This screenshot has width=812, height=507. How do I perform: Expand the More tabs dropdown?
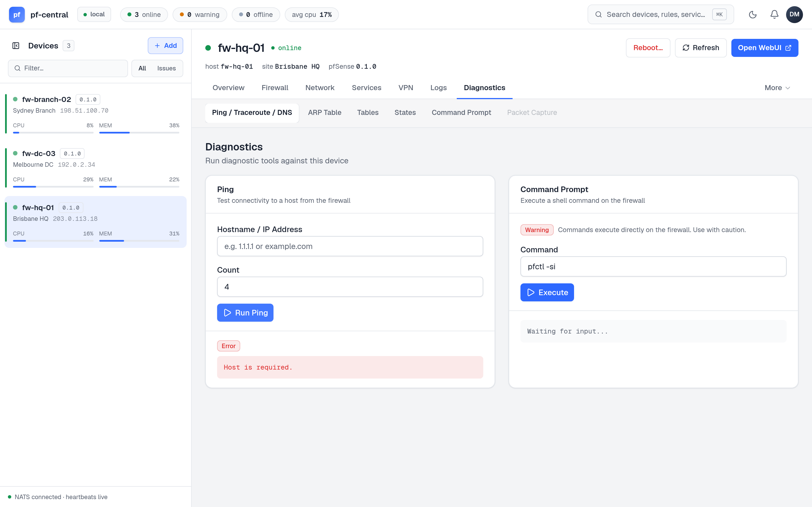[777, 88]
